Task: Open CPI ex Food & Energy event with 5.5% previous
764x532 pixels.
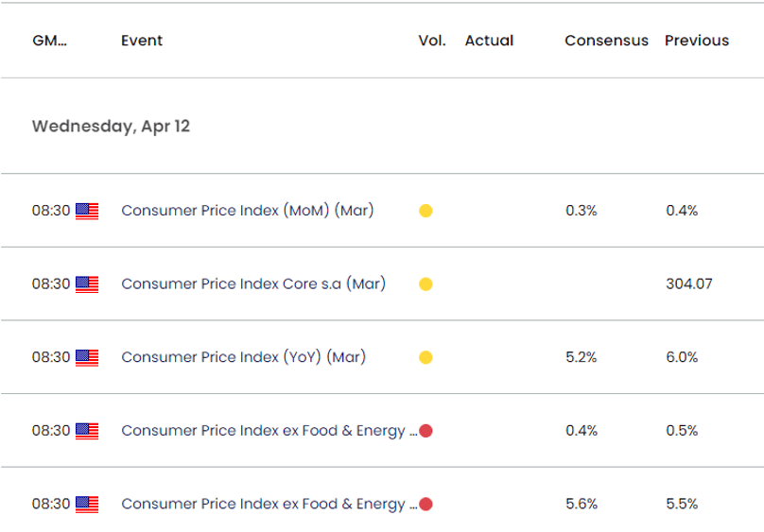Action: [269, 504]
